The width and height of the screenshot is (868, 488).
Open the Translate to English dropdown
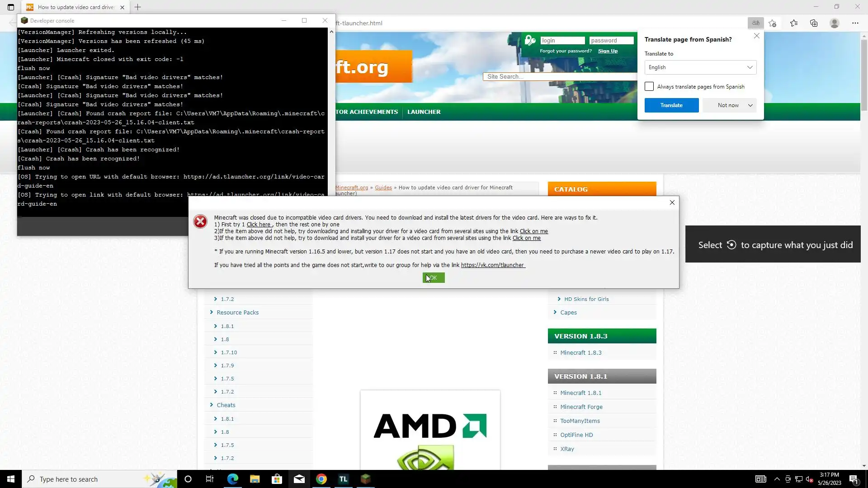coord(700,67)
